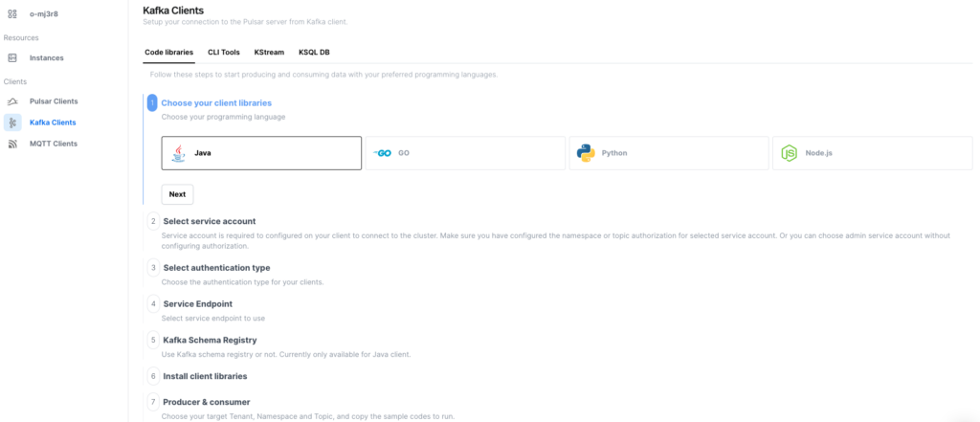Click the Pulsar Clients sidebar icon

(12, 101)
